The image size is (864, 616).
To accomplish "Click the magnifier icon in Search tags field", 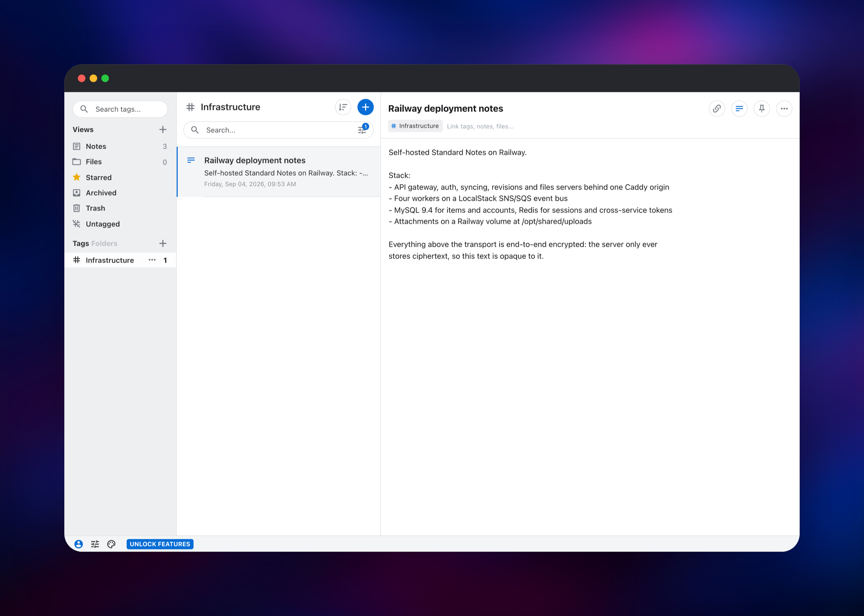I will tap(84, 109).
